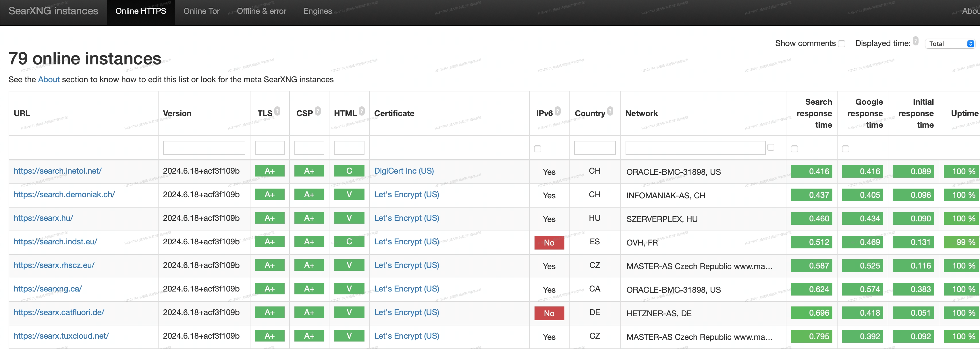The height and width of the screenshot is (349, 980).
Task: Follow the About link in the description
Action: point(49,80)
